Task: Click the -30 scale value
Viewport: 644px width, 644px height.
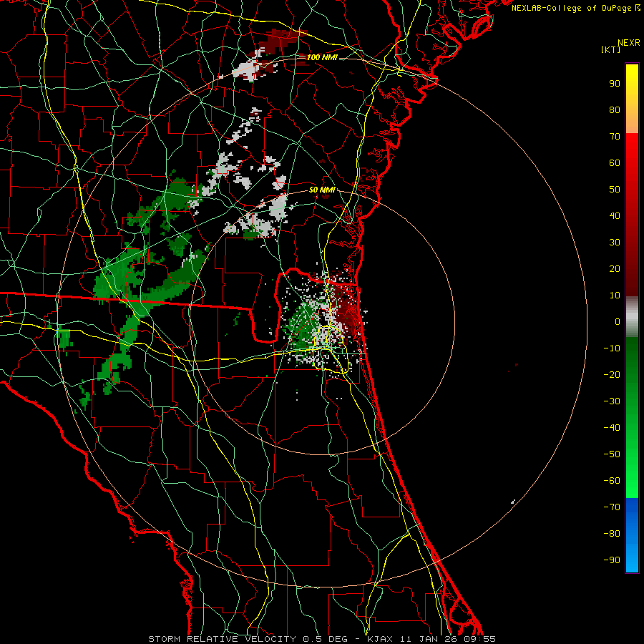Action: pos(612,401)
